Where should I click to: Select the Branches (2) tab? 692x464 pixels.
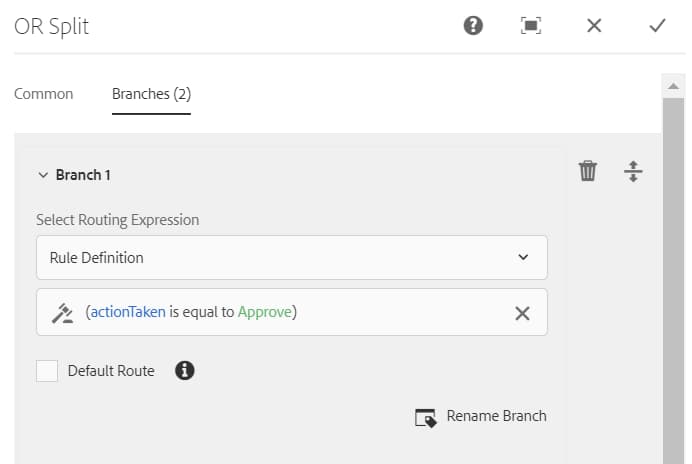click(x=151, y=94)
